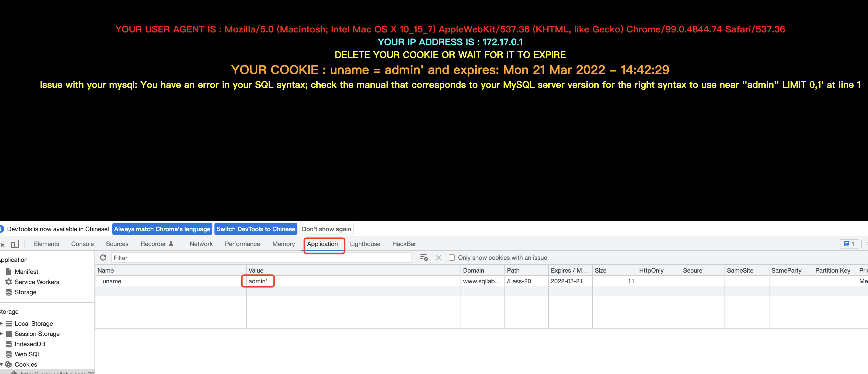Expand the Session Storage tree node
The width and height of the screenshot is (868, 374).
coord(1,334)
